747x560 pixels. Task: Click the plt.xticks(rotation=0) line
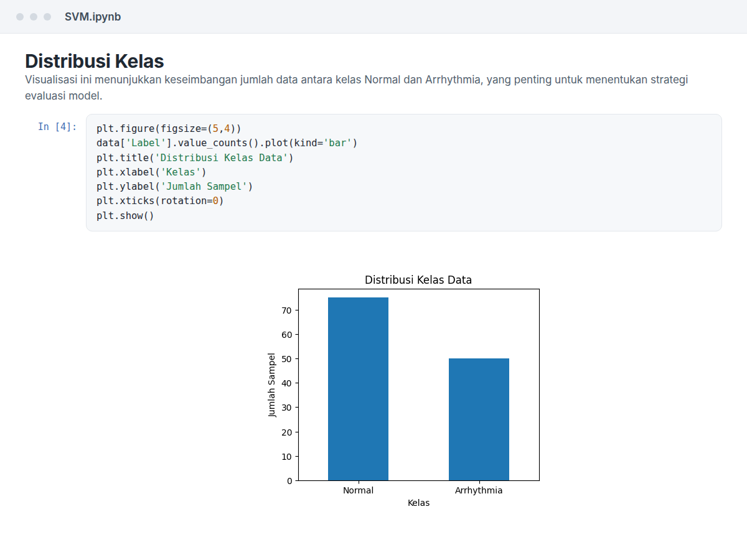[160, 201]
